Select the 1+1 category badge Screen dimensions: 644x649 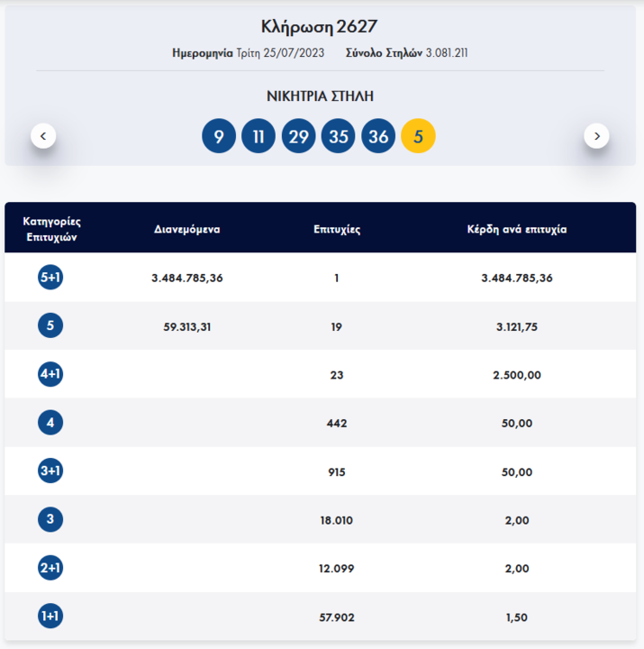[x=50, y=617]
